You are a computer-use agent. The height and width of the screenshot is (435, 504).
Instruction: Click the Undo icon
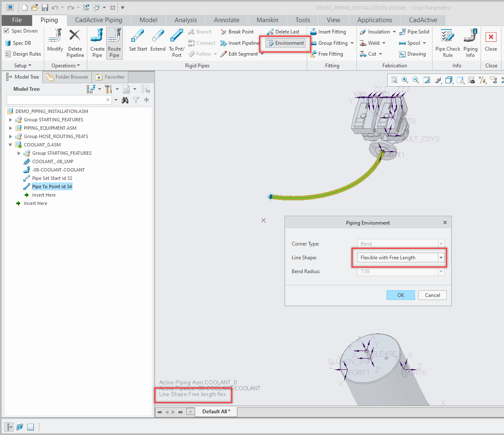click(55, 8)
